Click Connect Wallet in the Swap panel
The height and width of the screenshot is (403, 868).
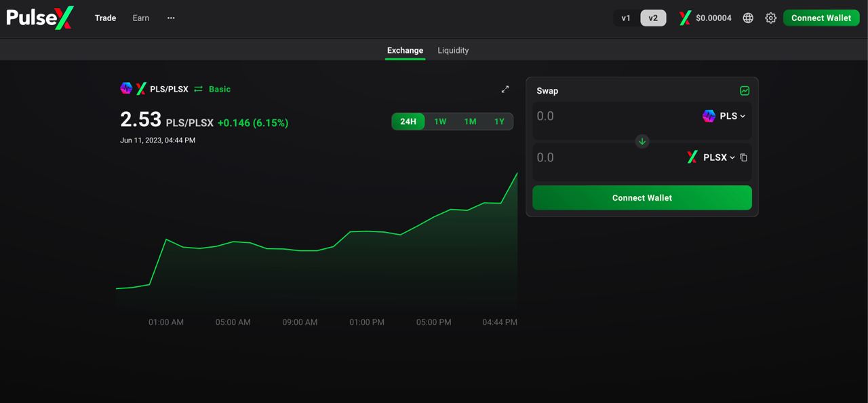coord(642,198)
